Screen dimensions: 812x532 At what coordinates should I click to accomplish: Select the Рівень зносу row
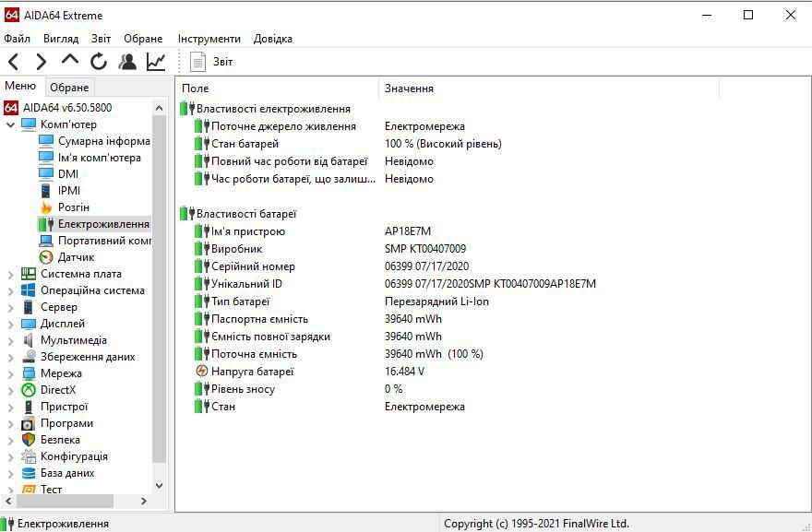(x=299, y=389)
